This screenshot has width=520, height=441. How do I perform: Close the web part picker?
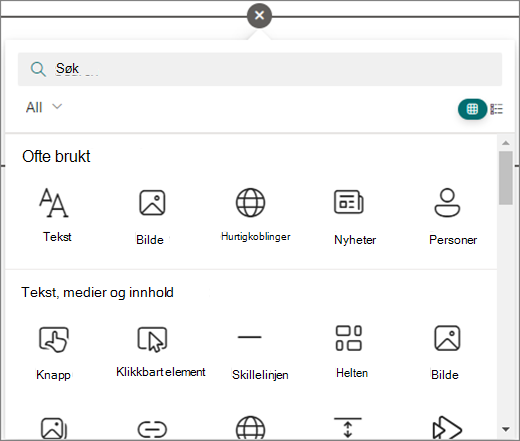click(259, 15)
